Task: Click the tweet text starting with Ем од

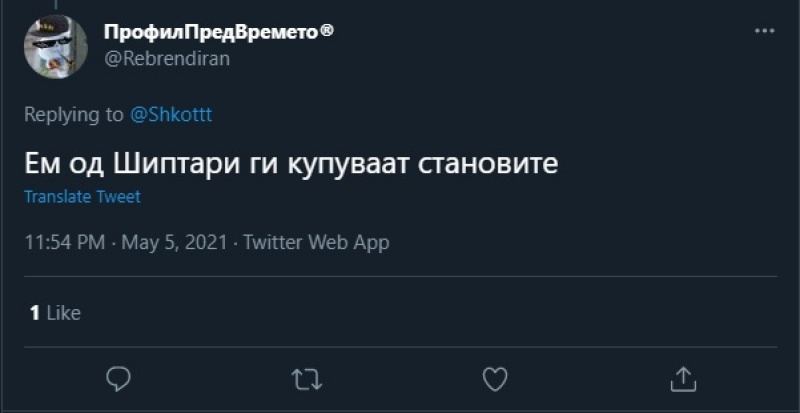Action: 290,163
